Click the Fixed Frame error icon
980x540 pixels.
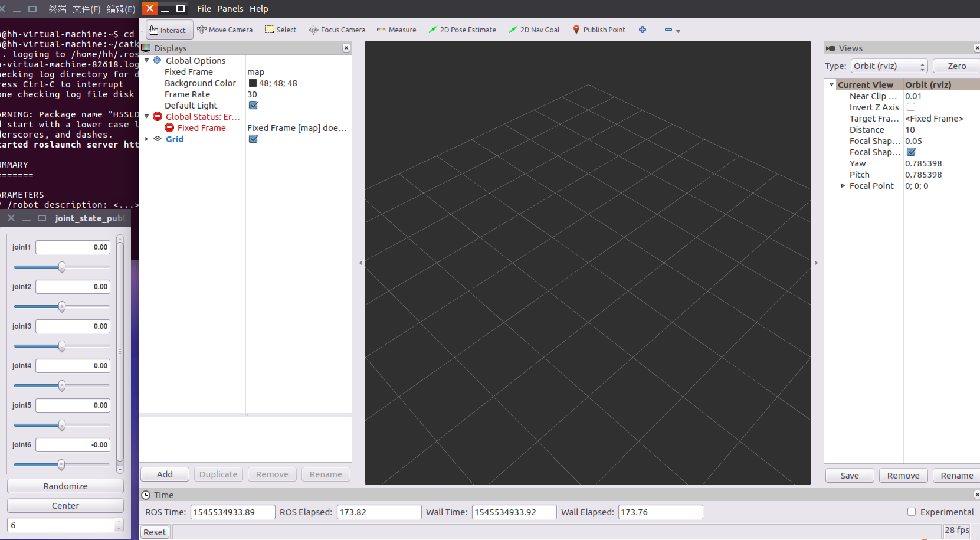tap(169, 128)
